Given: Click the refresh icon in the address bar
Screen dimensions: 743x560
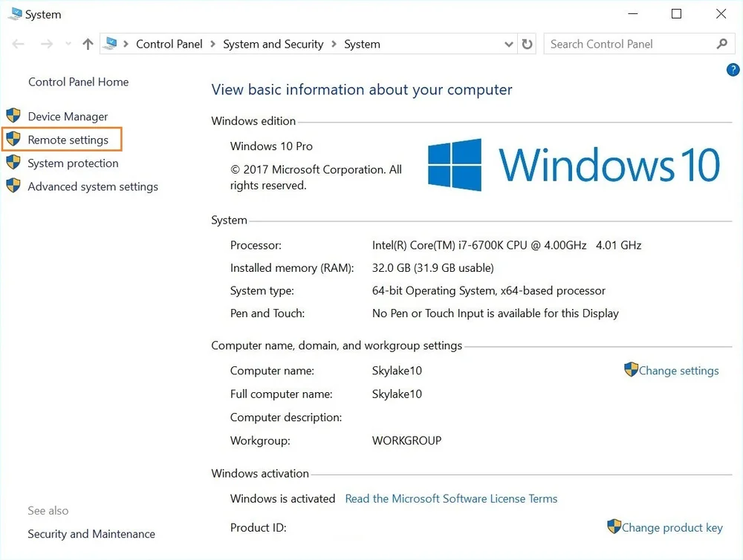Looking at the screenshot, I should (528, 44).
